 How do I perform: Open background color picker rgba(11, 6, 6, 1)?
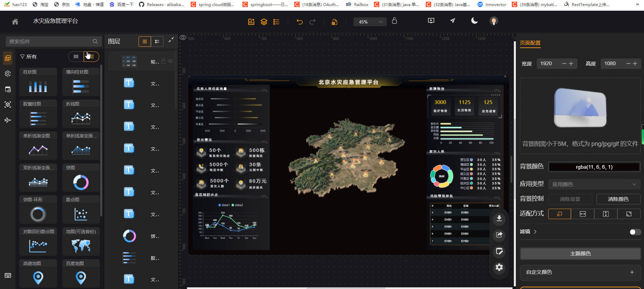[594, 167]
